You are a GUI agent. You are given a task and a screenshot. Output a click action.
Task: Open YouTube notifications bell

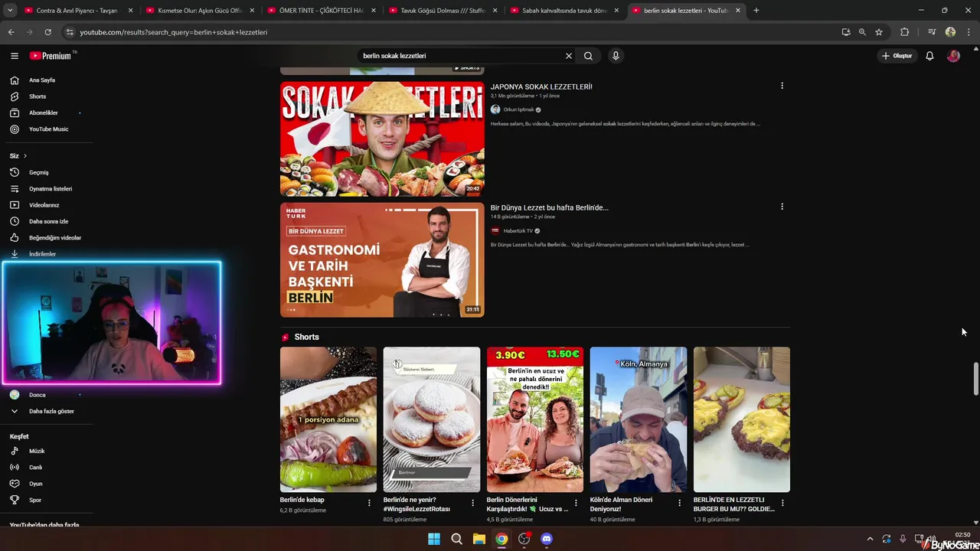tap(929, 56)
